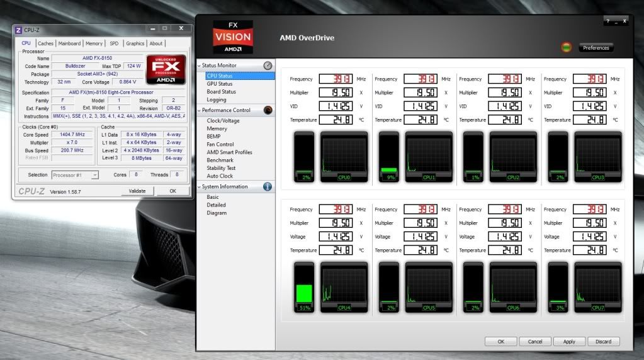The height and width of the screenshot is (360, 644).
Task: Click the CPU4 Voltage value field
Action: (336, 237)
